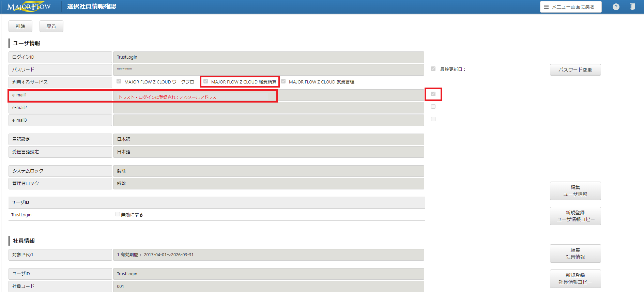Click the logout door icon
The image size is (644, 293).
point(632,7)
